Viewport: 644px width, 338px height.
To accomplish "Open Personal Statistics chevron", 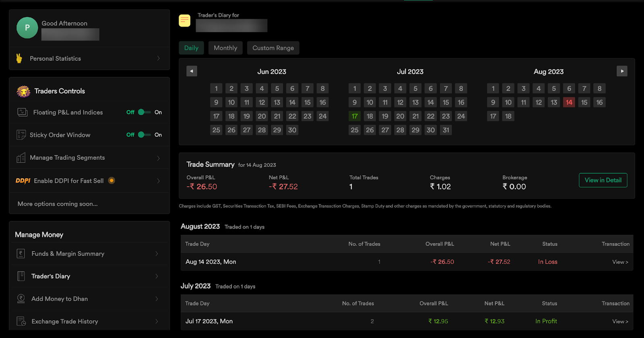I will [159, 58].
